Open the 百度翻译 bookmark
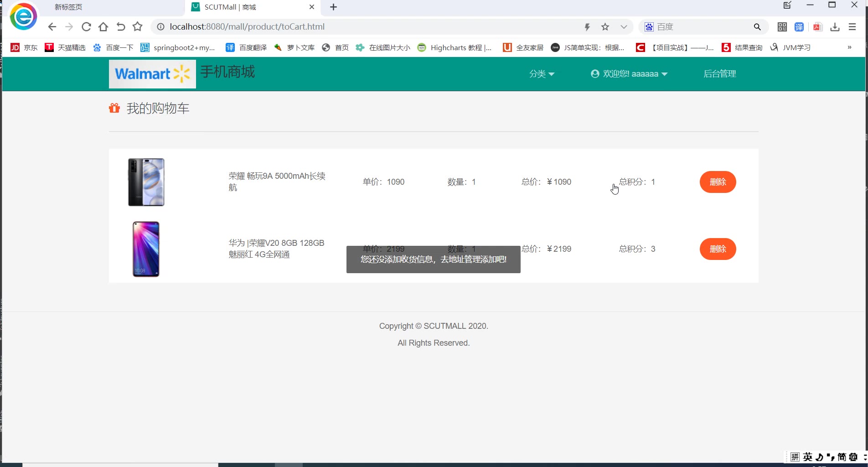This screenshot has height=467, width=868. pyautogui.click(x=246, y=47)
